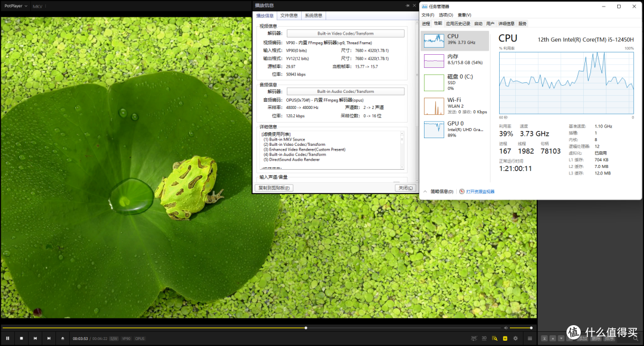The height and width of the screenshot is (346, 644).
Task: Stop playback with the stop button
Action: click(x=21, y=338)
